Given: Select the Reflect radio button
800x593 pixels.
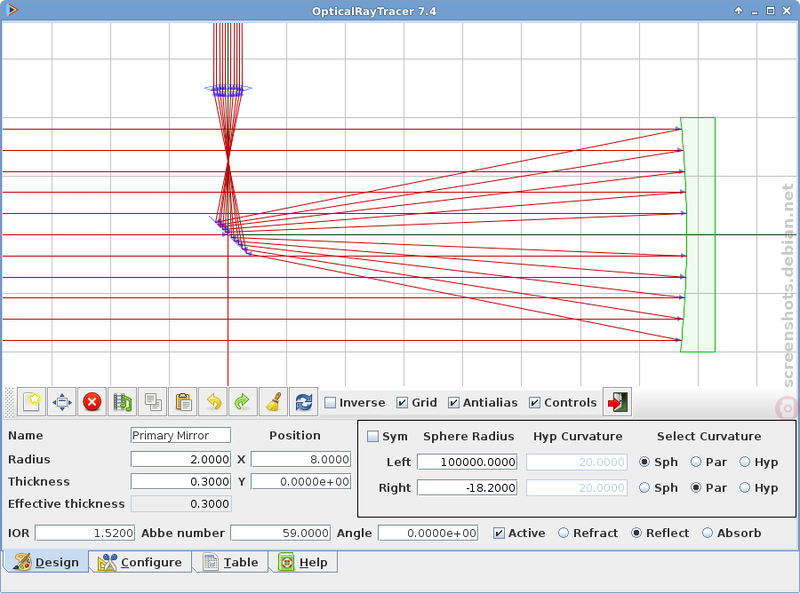Looking at the screenshot, I should [x=660, y=533].
